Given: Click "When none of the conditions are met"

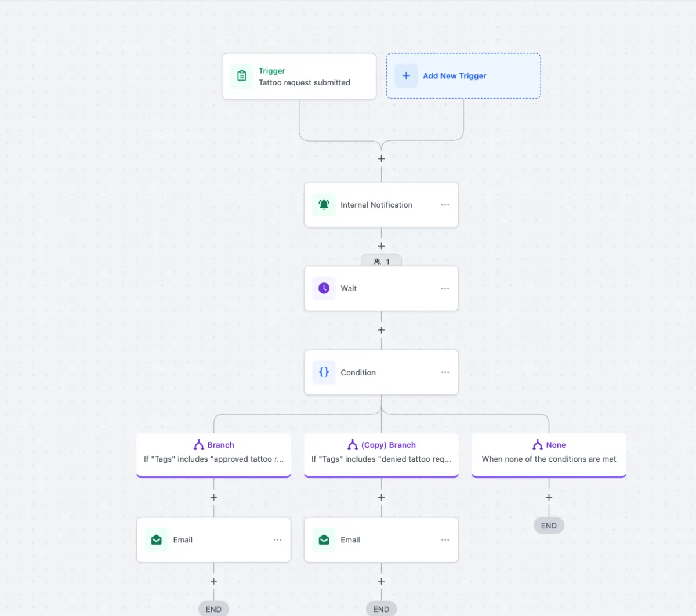Looking at the screenshot, I should click(x=549, y=459).
